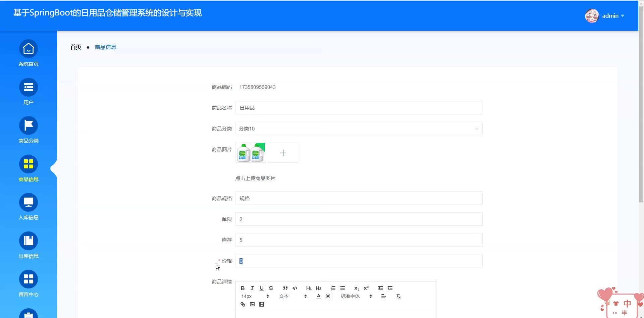Screen dimensions: 644x318
Task: Open the font color picker
Action: (319, 296)
